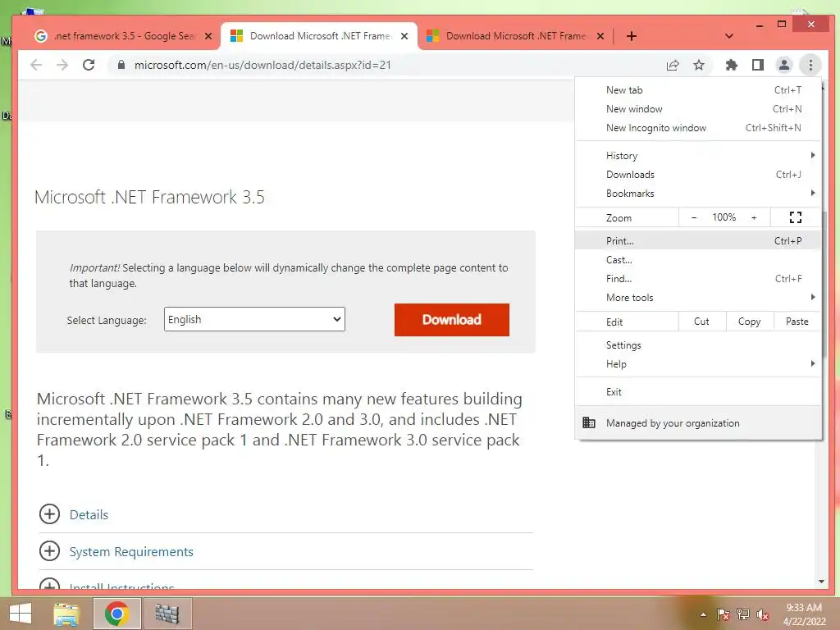The height and width of the screenshot is (630, 840).
Task: Increase zoom with the plus button
Action: [754, 217]
